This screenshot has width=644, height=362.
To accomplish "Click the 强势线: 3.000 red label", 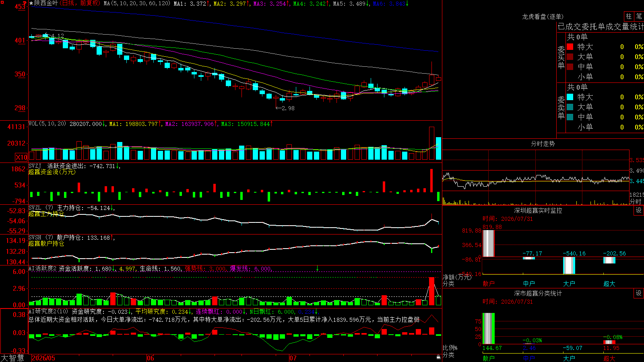I will [x=205, y=268].
